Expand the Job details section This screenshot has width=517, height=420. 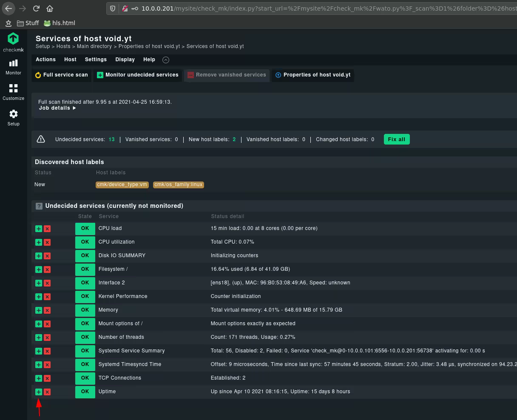57,108
